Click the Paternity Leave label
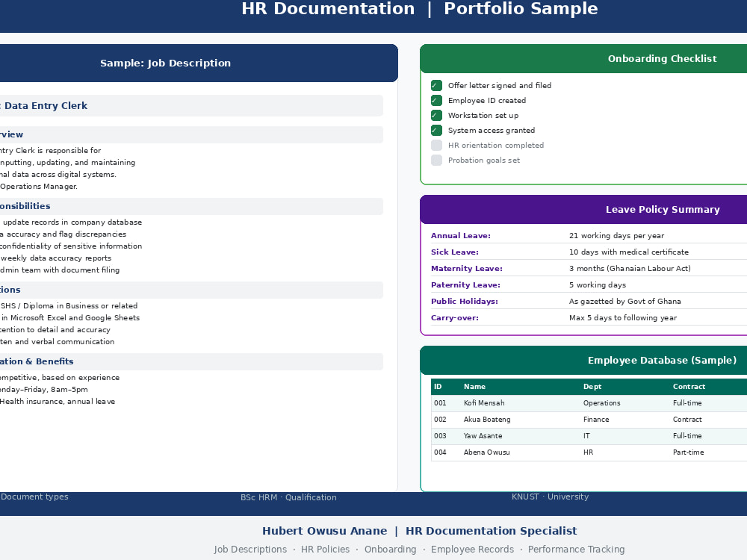 pos(465,284)
